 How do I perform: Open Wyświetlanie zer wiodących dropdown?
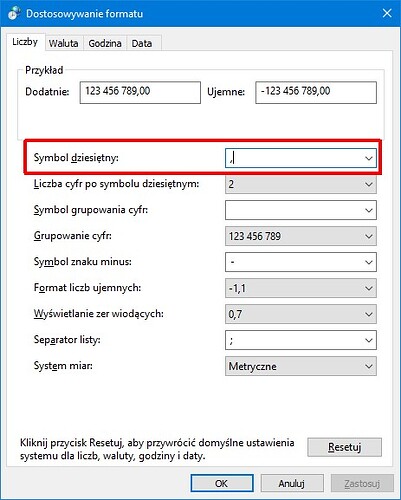301,314
